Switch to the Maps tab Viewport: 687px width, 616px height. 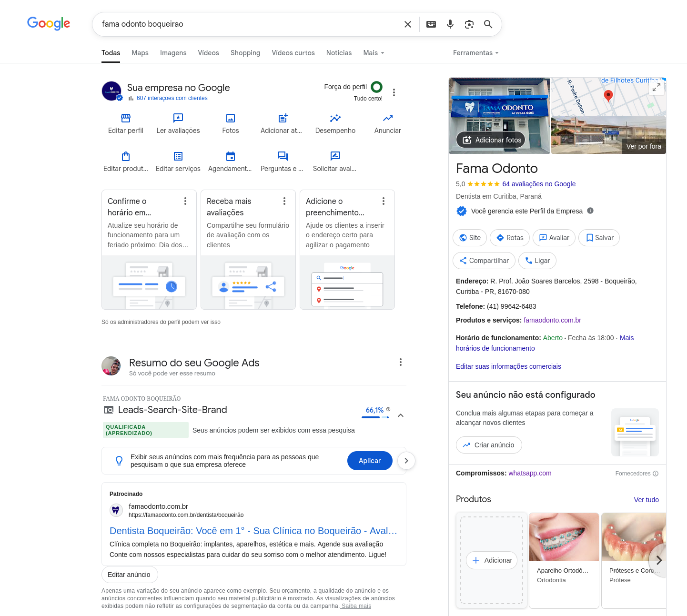tap(140, 53)
